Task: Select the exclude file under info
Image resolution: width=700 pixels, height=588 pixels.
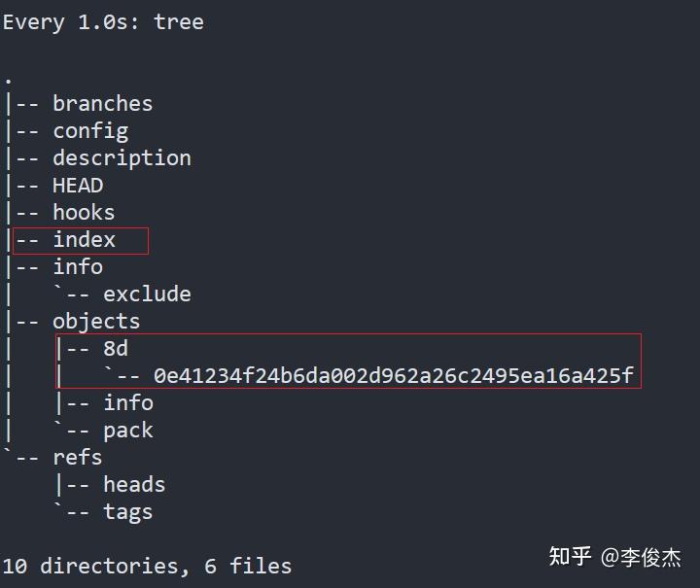Action: click(148, 294)
